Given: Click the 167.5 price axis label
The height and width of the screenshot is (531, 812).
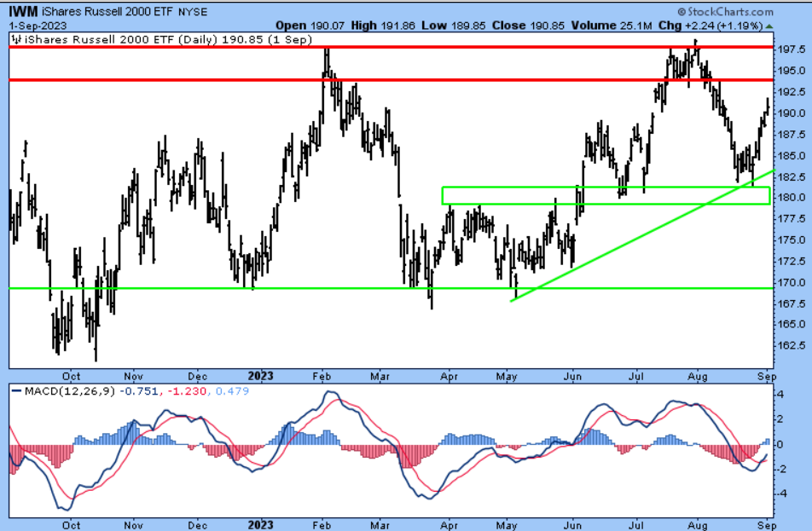Looking at the screenshot, I should click(x=792, y=303).
